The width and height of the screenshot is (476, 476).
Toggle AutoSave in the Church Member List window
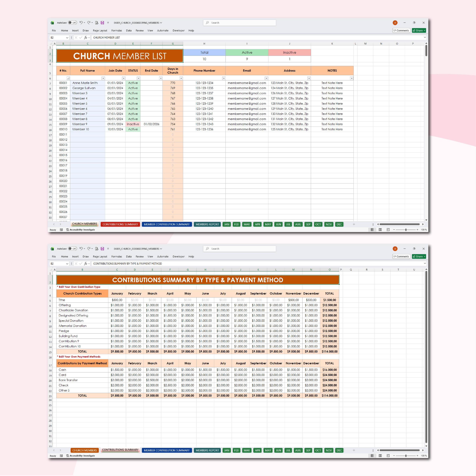click(x=73, y=23)
